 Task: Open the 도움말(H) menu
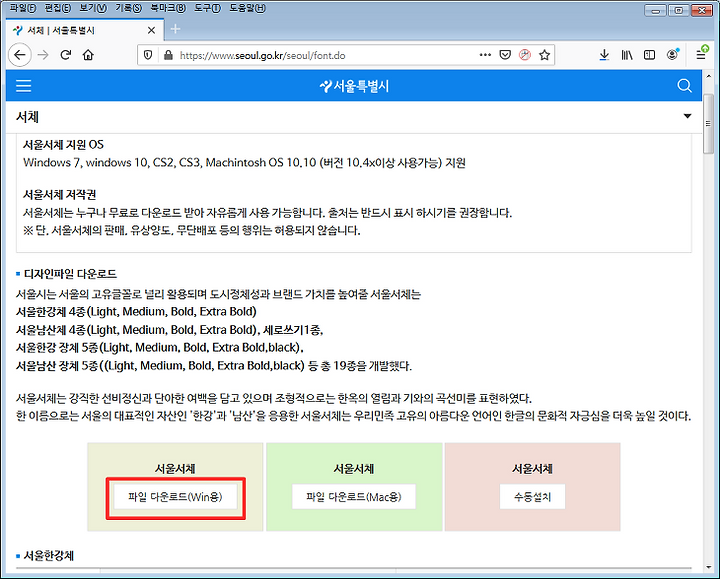(248, 8)
